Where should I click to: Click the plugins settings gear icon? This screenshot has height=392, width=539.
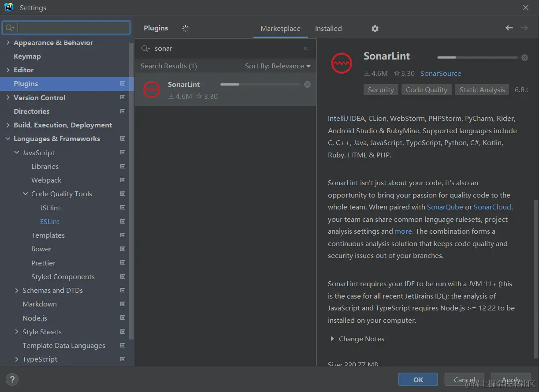375,29
